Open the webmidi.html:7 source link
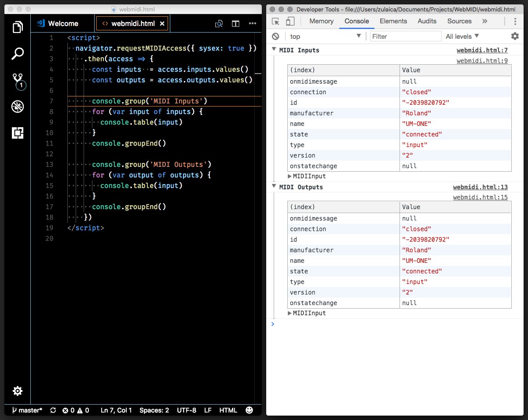Image resolution: width=528 pixels, height=420 pixels. [482, 50]
